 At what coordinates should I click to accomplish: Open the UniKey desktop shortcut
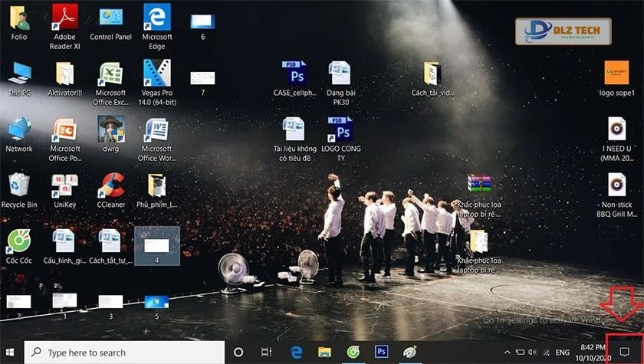point(64,186)
